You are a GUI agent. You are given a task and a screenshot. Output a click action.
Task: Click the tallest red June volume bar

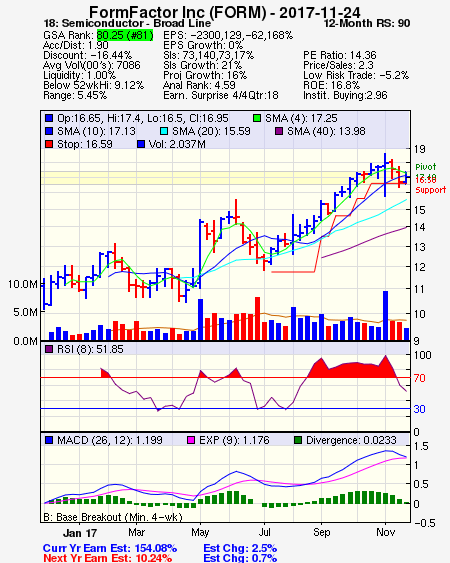click(x=258, y=318)
